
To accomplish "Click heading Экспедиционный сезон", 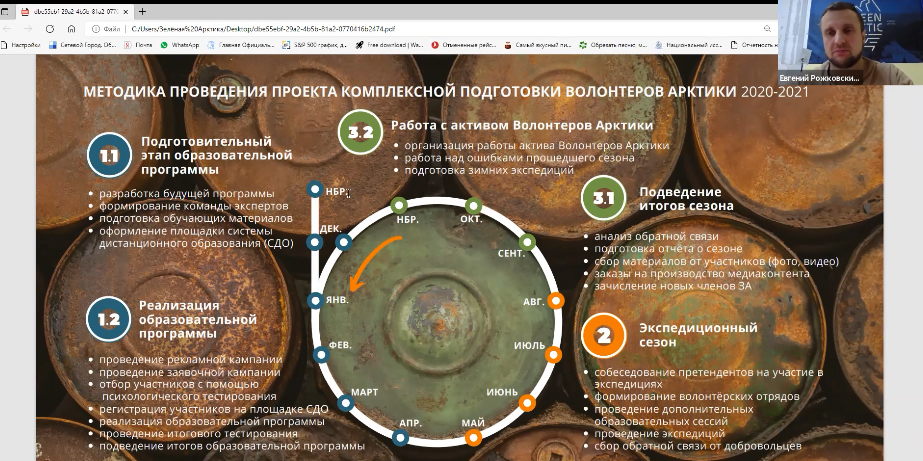I will tap(698, 334).
